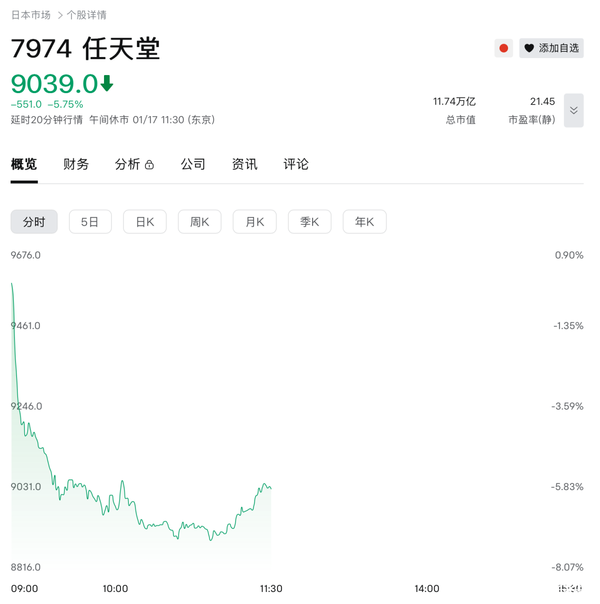Click the lock icon beside 分析
The height and width of the screenshot is (604, 600).
click(149, 165)
